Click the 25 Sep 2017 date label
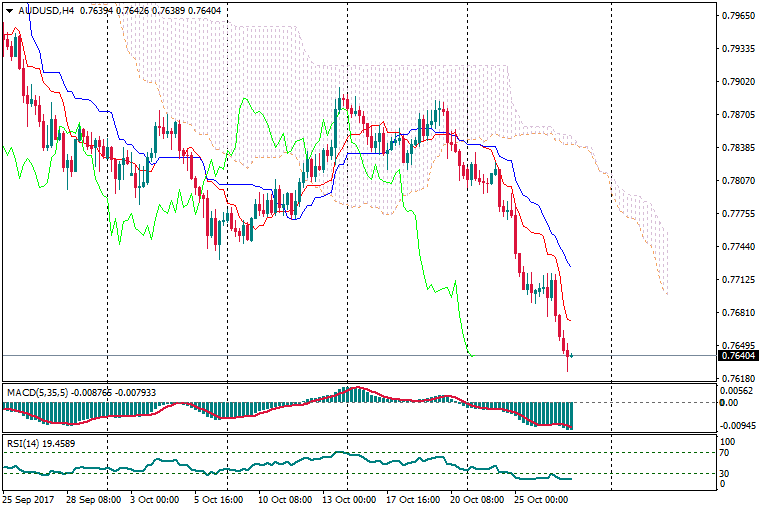Image resolution: width=759 pixels, height=511 pixels. 29,498
